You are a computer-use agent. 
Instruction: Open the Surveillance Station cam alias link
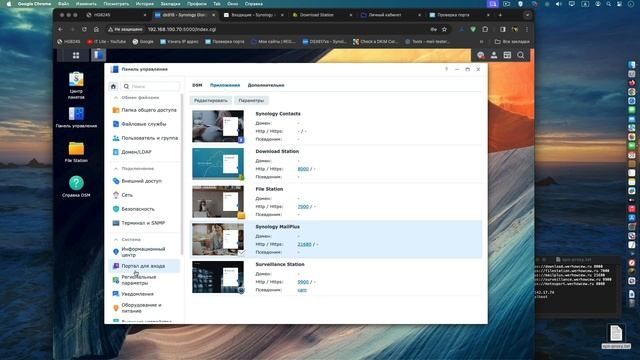click(x=302, y=290)
